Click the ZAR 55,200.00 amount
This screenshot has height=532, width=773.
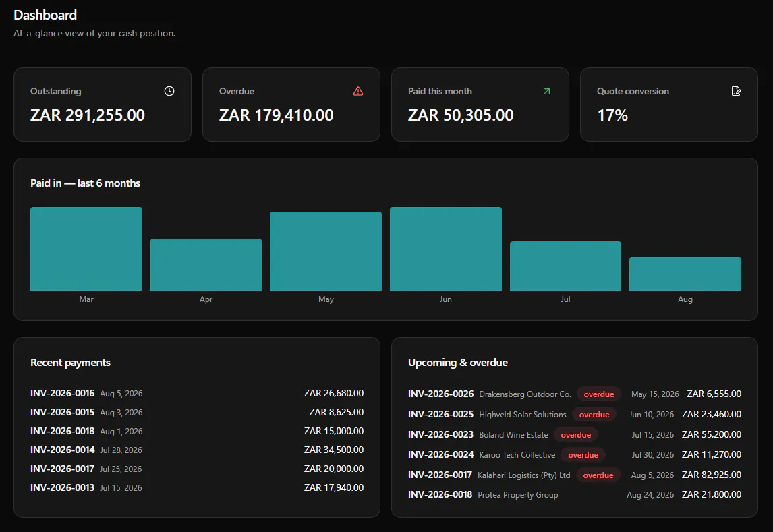pyautogui.click(x=712, y=434)
